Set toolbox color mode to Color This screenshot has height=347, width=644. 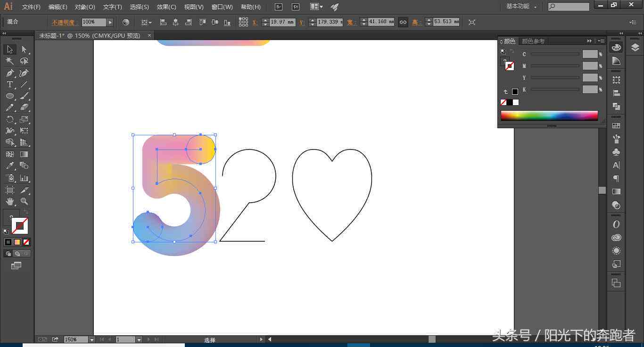[x=8, y=242]
